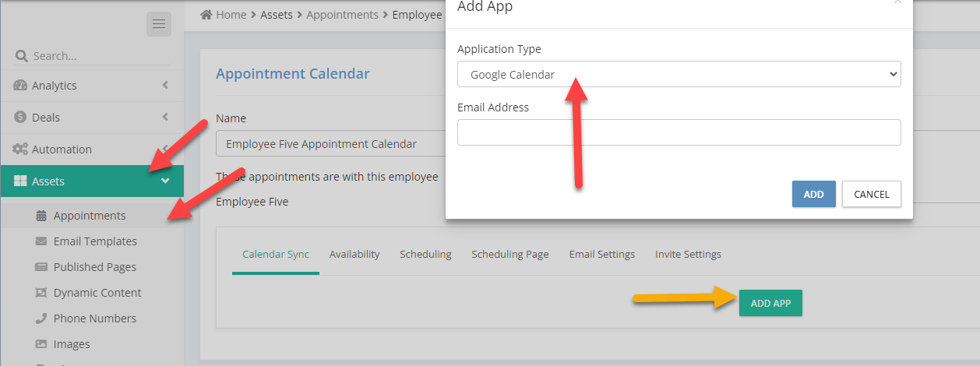
Task: Click the Analytics dashboard icon
Action: click(x=20, y=86)
